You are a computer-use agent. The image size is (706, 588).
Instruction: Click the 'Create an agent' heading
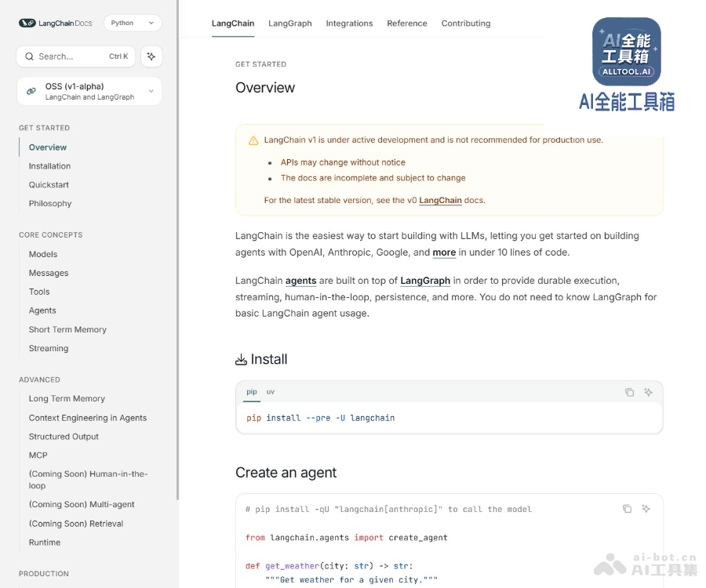pyautogui.click(x=286, y=473)
